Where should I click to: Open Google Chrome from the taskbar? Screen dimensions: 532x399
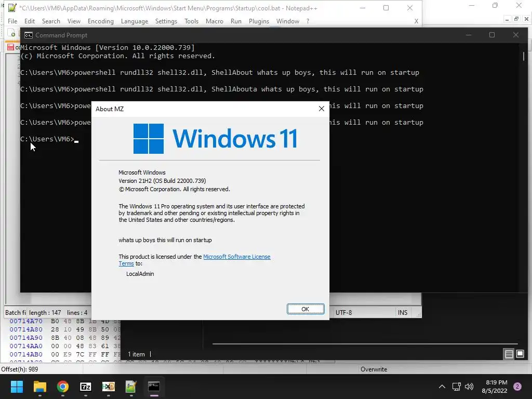(63, 387)
